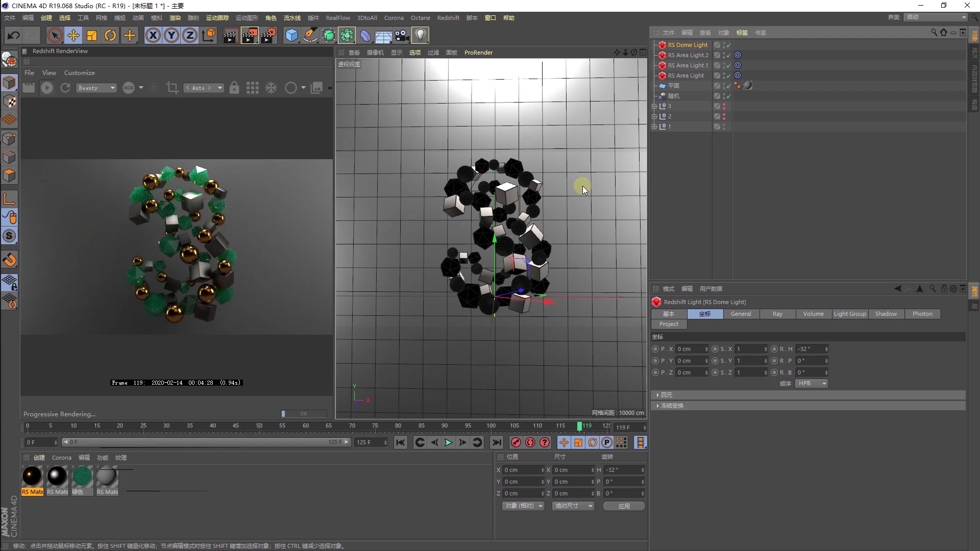The width and height of the screenshot is (980, 551).
Task: Click the light bulb icon at the toolbar's end
Action: [420, 35]
